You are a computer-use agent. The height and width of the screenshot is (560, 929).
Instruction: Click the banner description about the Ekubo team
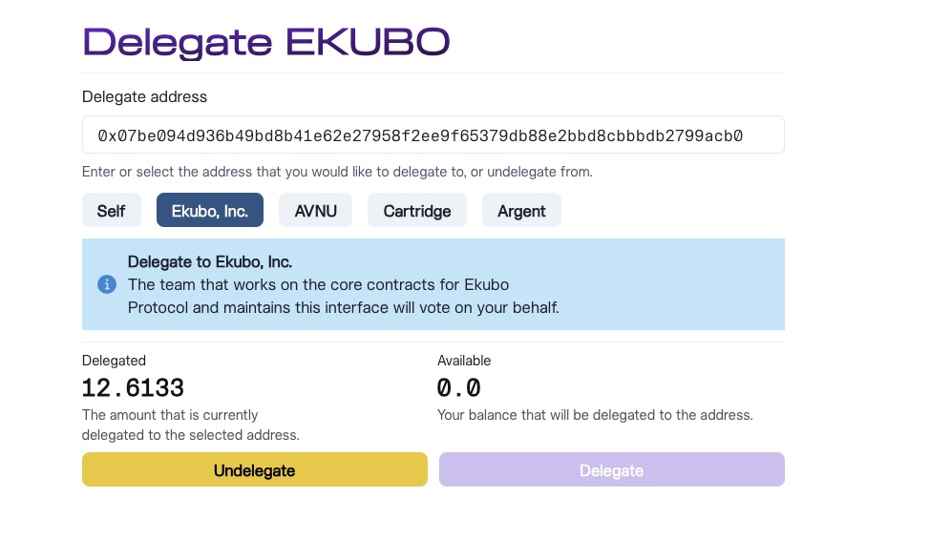tap(343, 296)
